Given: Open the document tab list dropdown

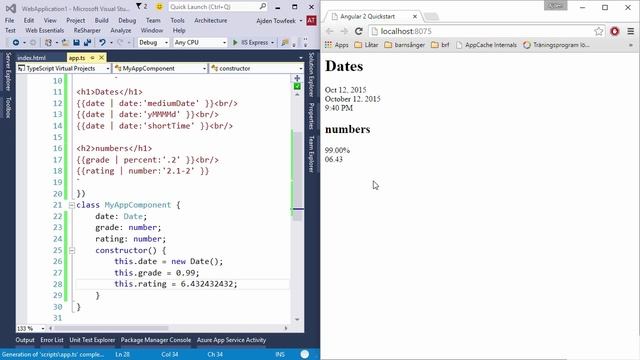Looking at the screenshot, I should coord(301,58).
